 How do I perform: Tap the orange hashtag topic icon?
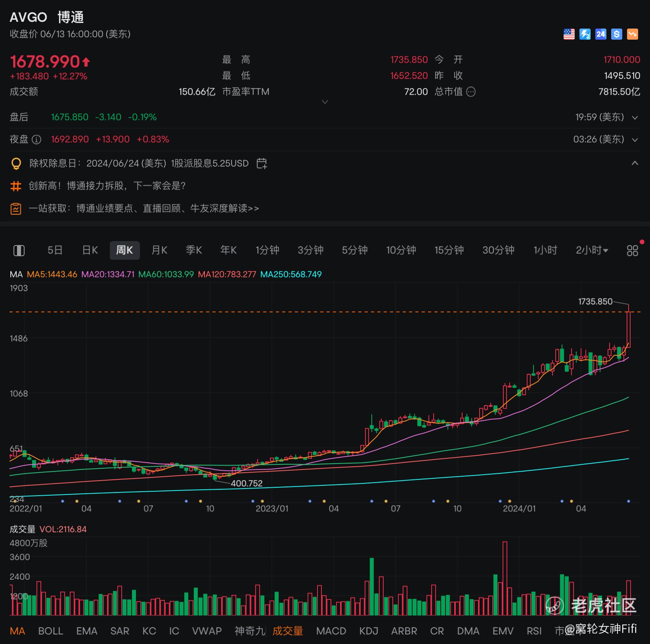[x=16, y=186]
